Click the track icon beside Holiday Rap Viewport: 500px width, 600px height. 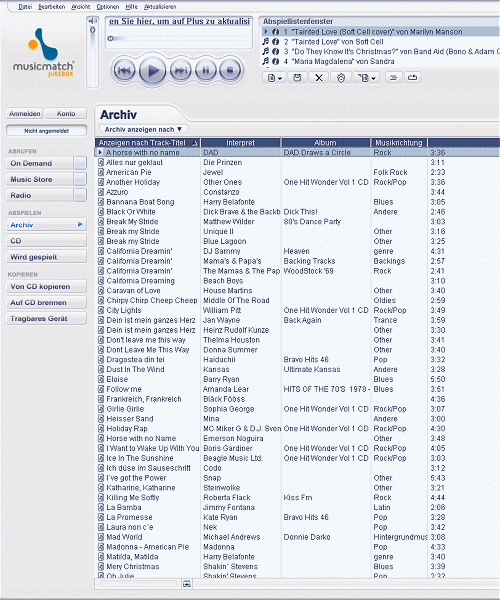[101, 429]
